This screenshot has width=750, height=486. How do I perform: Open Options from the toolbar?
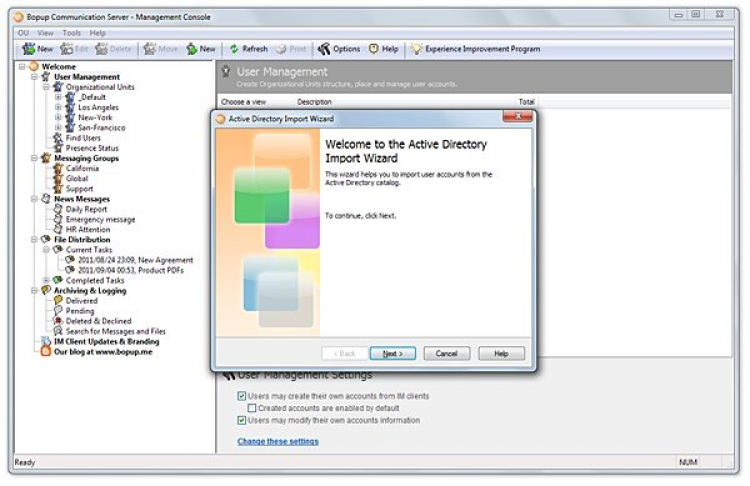(x=339, y=49)
